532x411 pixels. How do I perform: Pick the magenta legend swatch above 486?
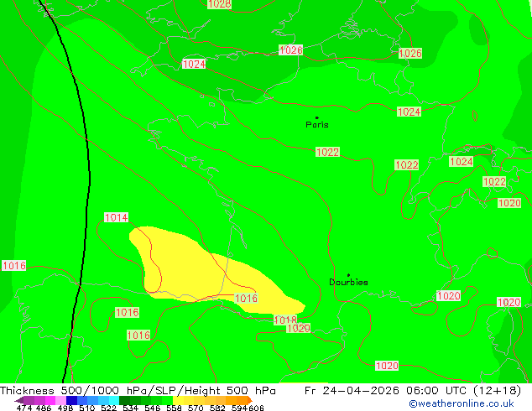pyautogui.click(x=50, y=400)
